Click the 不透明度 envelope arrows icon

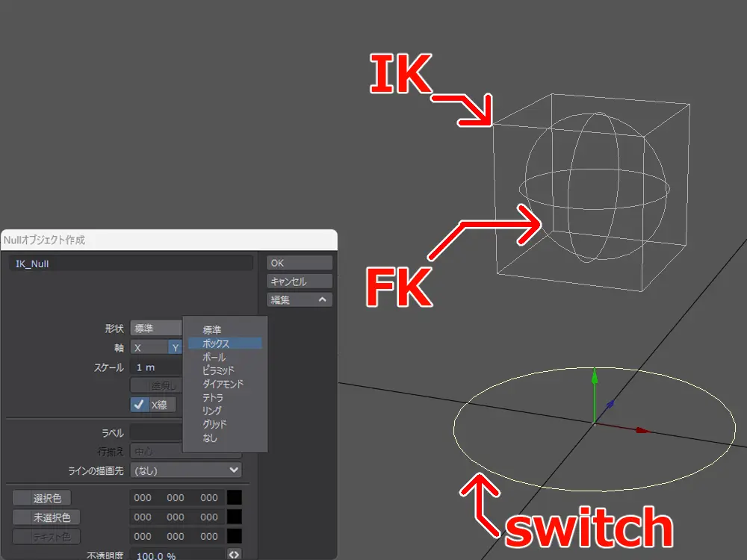pos(235,555)
